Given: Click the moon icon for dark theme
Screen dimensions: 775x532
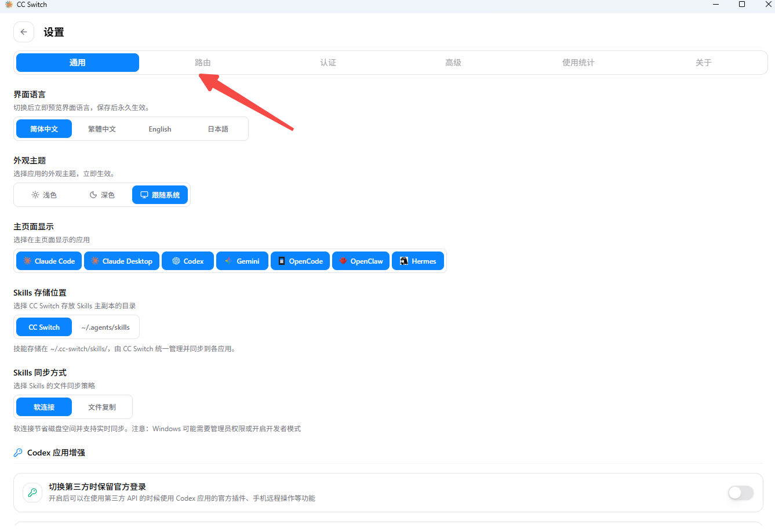Looking at the screenshot, I should coord(93,195).
